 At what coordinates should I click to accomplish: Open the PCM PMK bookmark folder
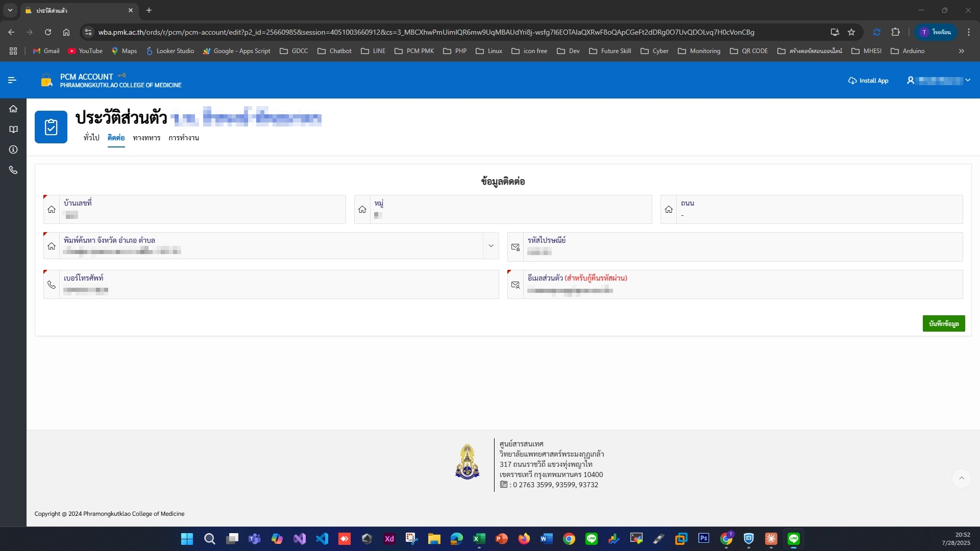click(414, 51)
